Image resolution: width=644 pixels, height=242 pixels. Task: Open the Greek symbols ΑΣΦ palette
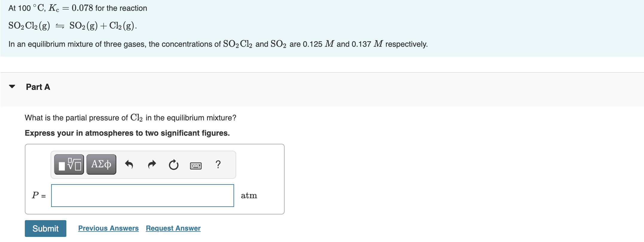(101, 164)
